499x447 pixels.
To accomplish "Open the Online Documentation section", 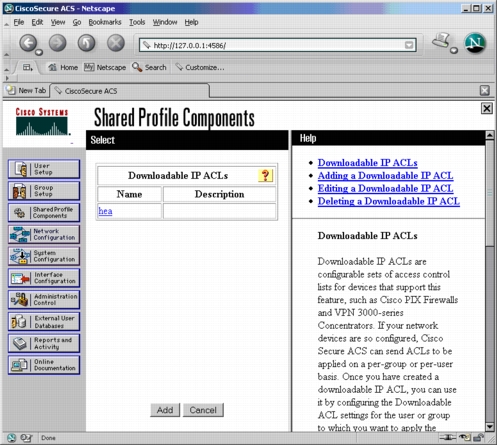I will point(44,365).
